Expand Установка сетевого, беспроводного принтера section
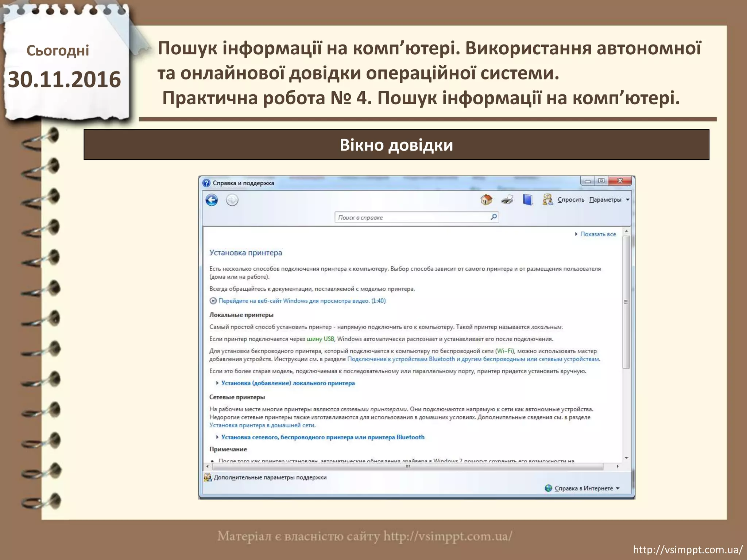 point(322,437)
